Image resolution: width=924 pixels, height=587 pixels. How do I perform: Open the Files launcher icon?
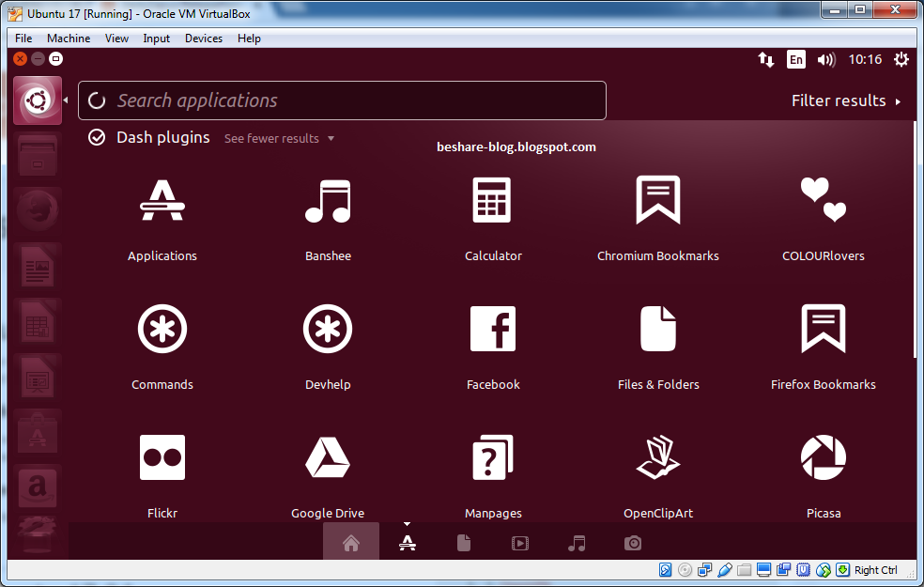click(x=38, y=156)
